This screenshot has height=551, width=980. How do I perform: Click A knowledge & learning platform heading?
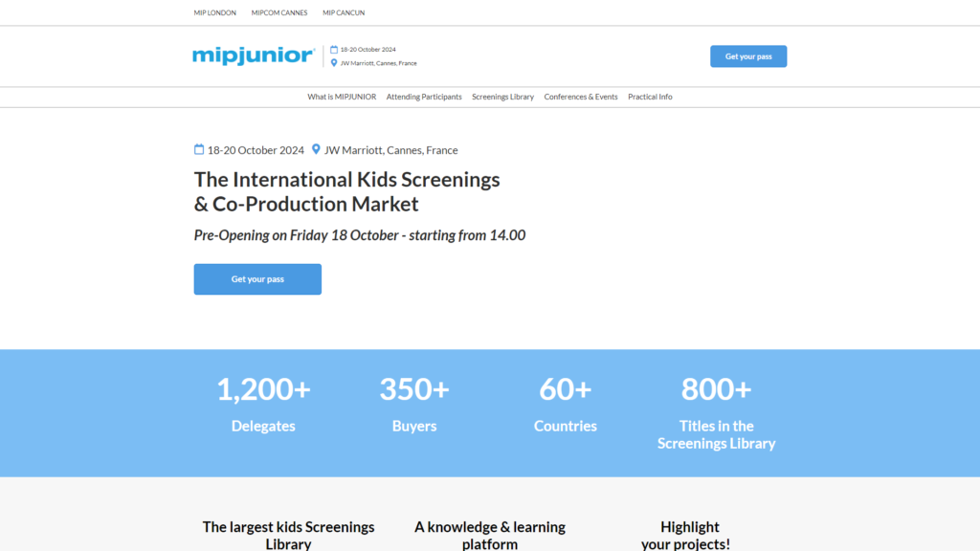pos(490,535)
